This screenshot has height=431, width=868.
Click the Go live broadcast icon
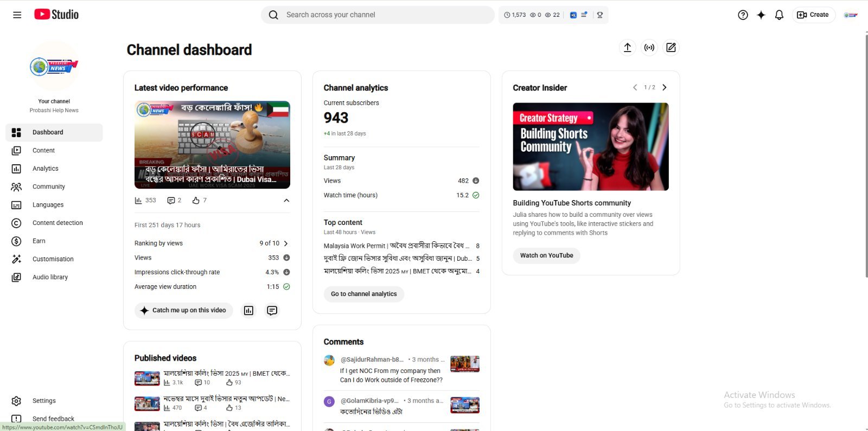click(x=649, y=48)
